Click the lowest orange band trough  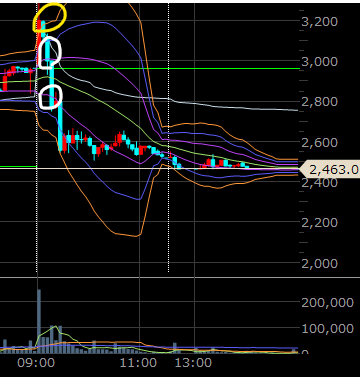point(136,236)
